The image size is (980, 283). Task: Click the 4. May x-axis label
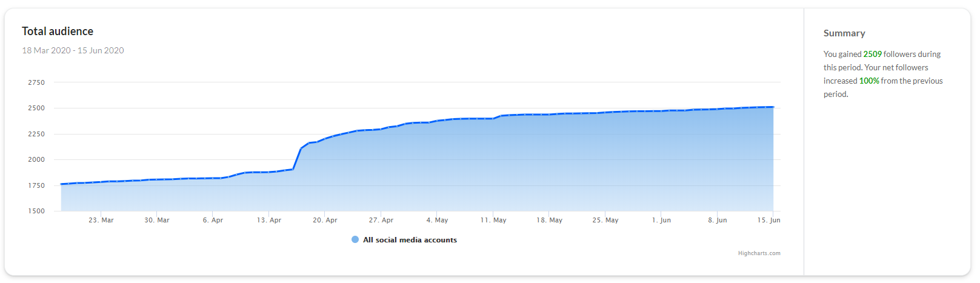pyautogui.click(x=437, y=220)
